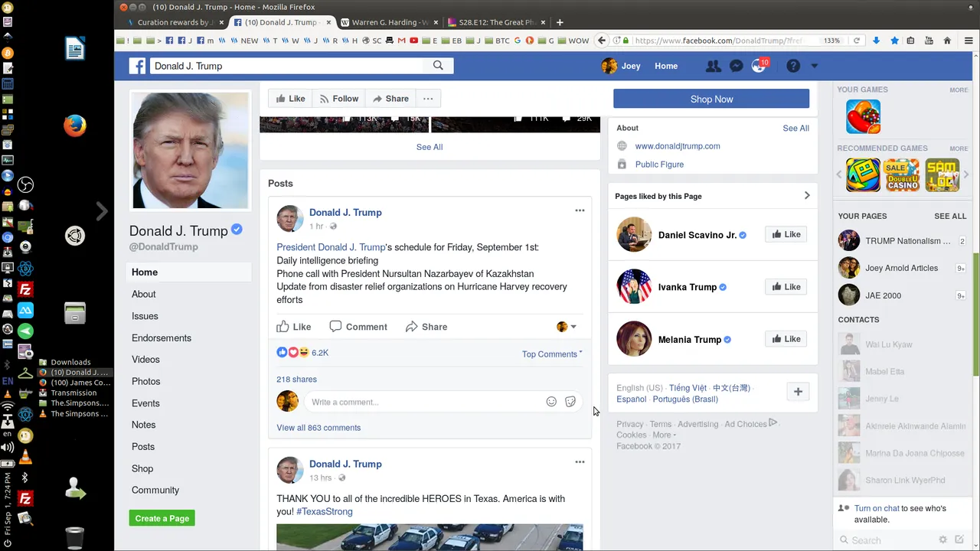Click the Write a comment field
Image resolution: width=980 pixels, height=551 pixels.
click(424, 402)
